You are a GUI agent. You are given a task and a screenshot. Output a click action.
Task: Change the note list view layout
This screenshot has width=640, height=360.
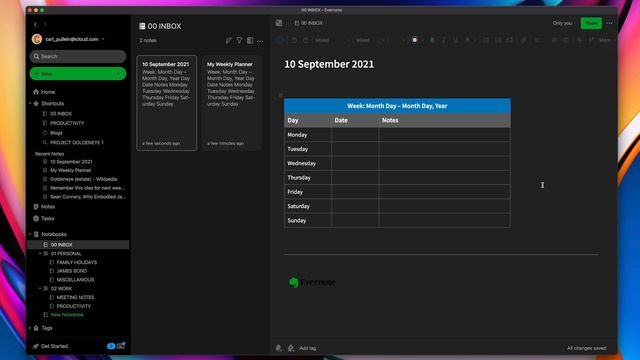250,40
